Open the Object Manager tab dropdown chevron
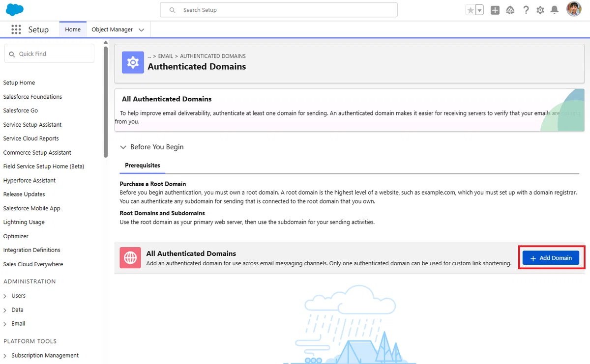The image size is (590, 364). coord(142,30)
